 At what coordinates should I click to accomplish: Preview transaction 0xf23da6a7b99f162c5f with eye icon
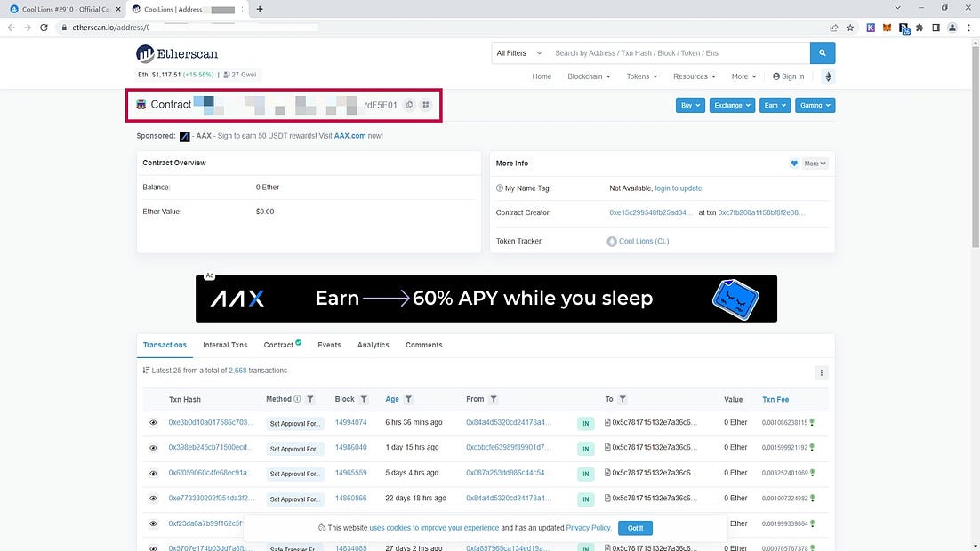153,523
